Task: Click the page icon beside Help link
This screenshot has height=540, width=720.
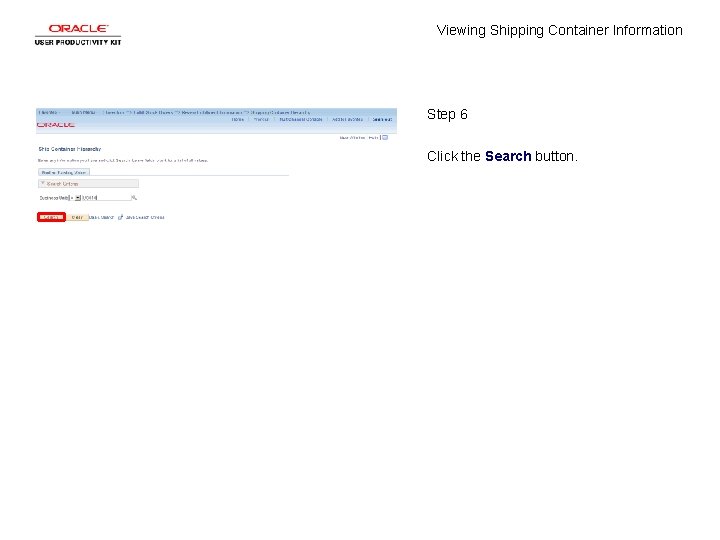Action: click(x=385, y=137)
